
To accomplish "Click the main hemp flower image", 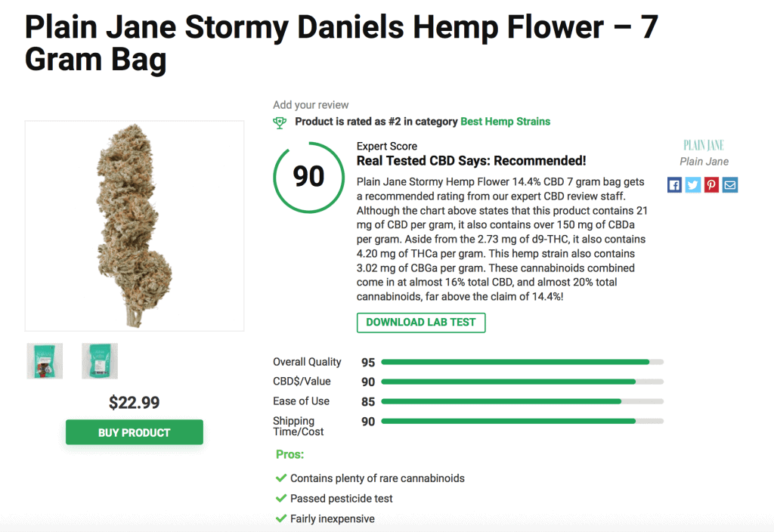I will point(135,226).
